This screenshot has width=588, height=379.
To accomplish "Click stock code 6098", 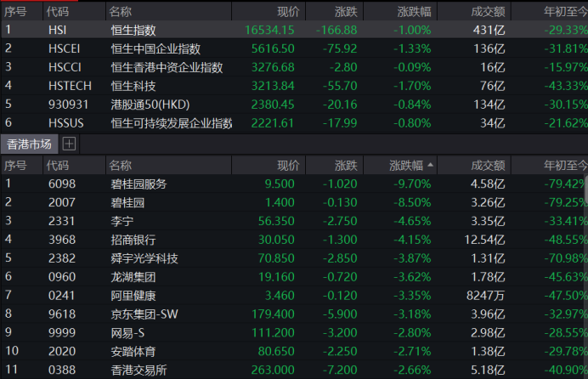I will pos(62,184).
